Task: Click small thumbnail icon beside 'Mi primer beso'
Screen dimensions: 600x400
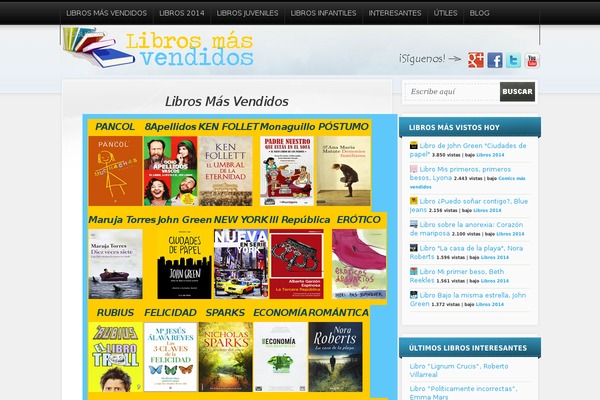Action: coord(414,271)
